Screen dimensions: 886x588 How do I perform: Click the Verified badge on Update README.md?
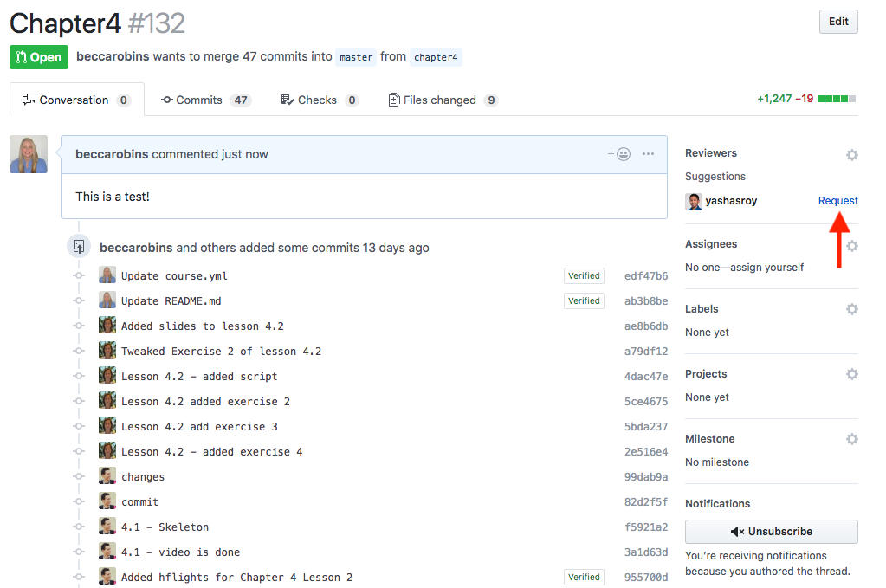[584, 301]
